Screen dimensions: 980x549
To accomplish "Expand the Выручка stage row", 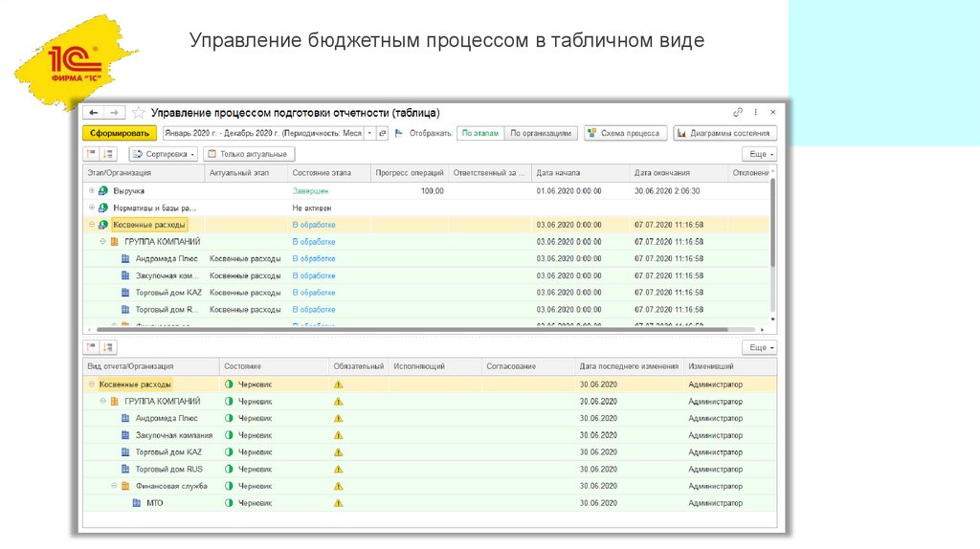I will click(92, 190).
